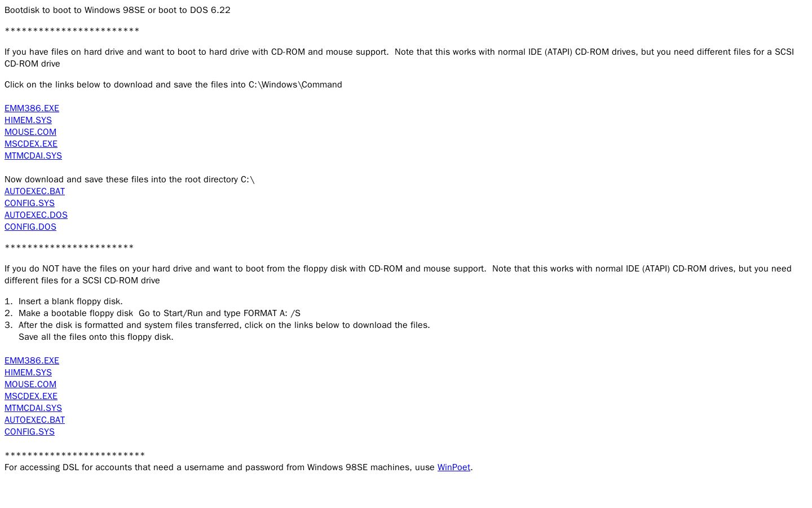Click the 'Insert a blank floppy disk' step
Image resolution: width=812 pixels, height=508 pixels.
(70, 301)
